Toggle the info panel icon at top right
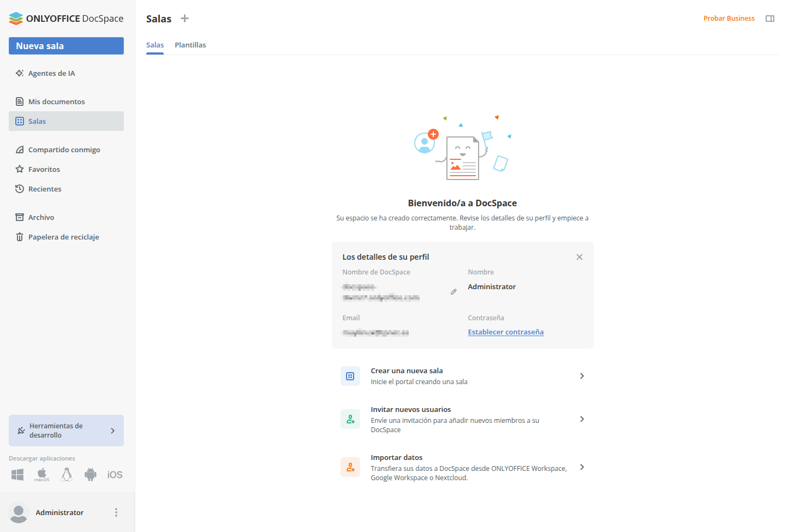The image size is (788, 532). click(x=770, y=19)
